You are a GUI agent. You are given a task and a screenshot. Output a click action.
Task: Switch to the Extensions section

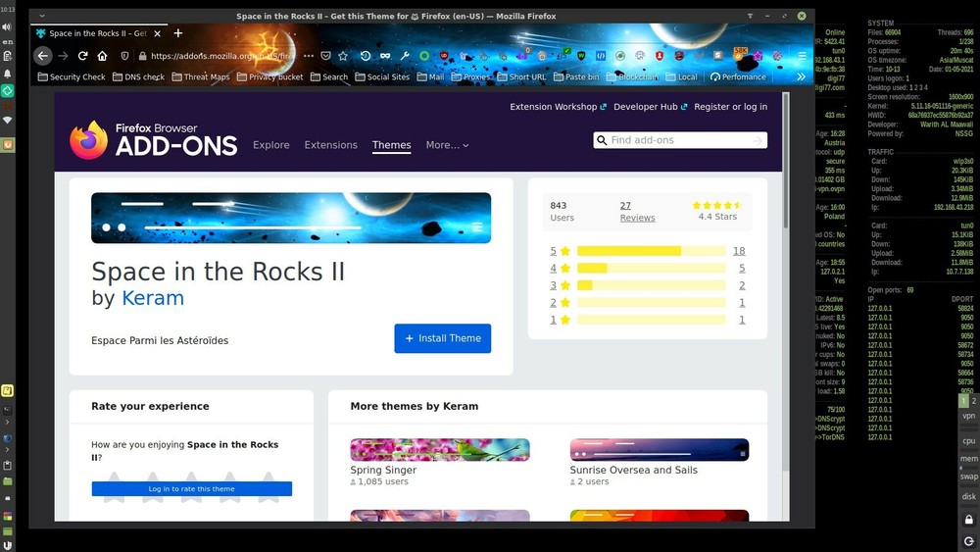click(330, 145)
